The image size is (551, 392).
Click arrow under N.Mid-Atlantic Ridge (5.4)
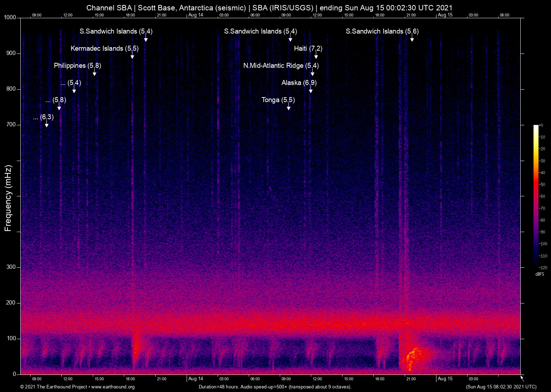313,73
